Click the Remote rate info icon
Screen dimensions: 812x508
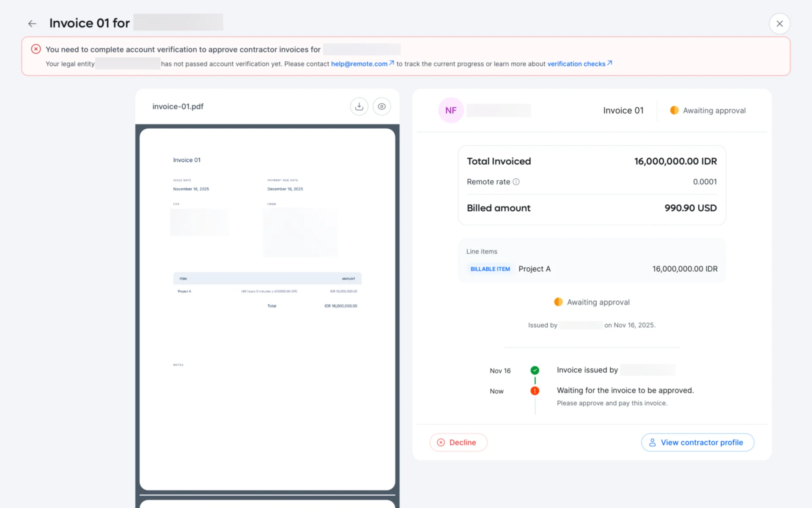[x=516, y=182]
